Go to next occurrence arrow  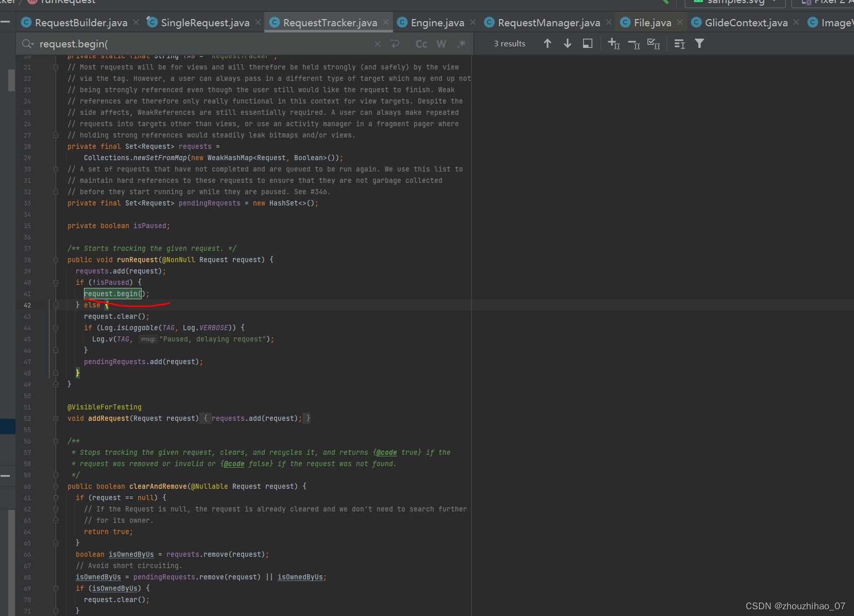(568, 44)
